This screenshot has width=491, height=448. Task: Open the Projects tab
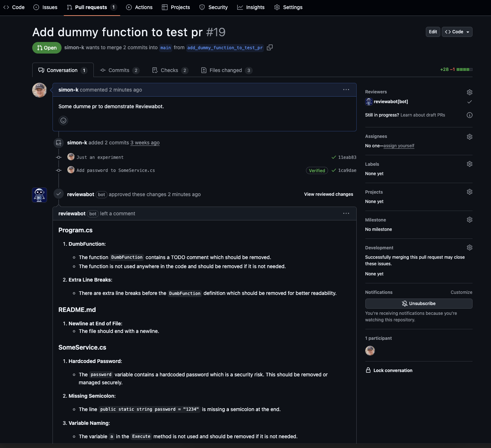click(x=176, y=7)
